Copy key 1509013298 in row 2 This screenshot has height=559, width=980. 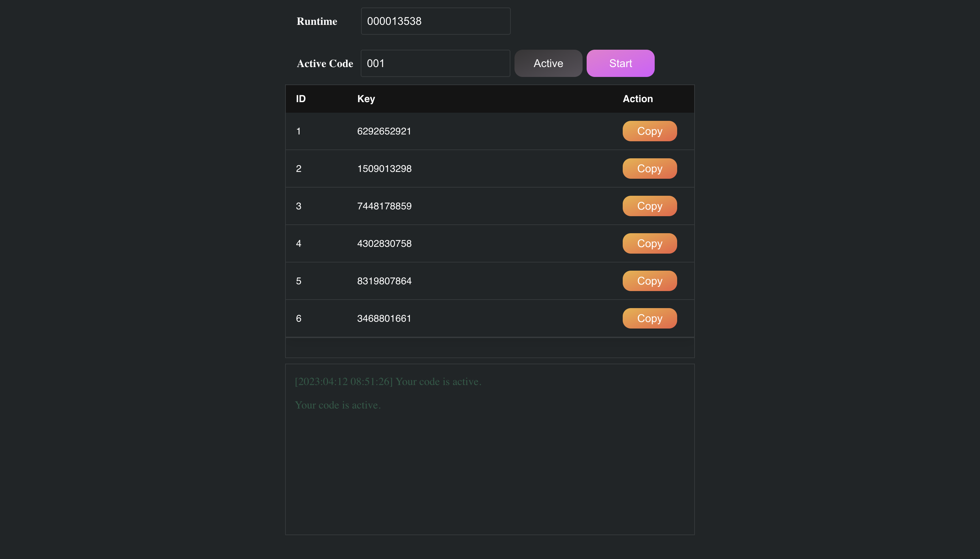[649, 169]
